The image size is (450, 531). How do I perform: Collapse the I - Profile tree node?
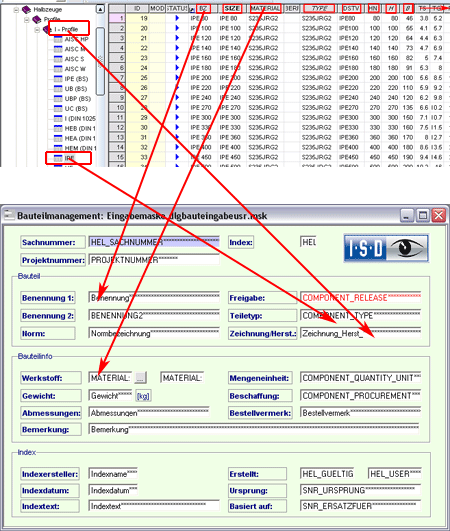pos(37,30)
